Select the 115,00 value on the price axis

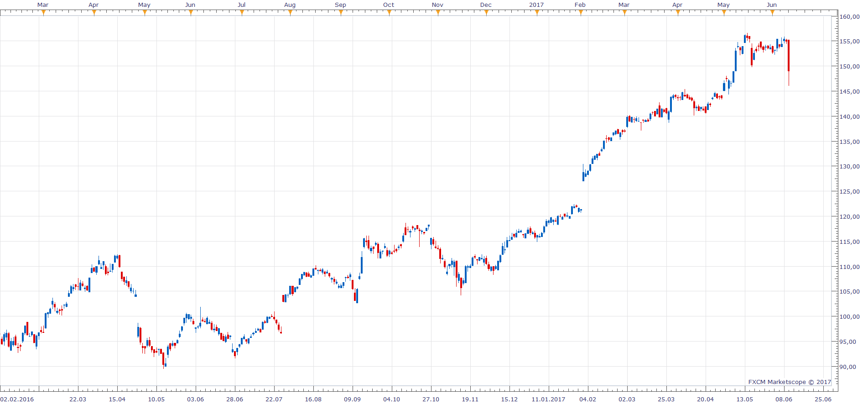pyautogui.click(x=850, y=242)
